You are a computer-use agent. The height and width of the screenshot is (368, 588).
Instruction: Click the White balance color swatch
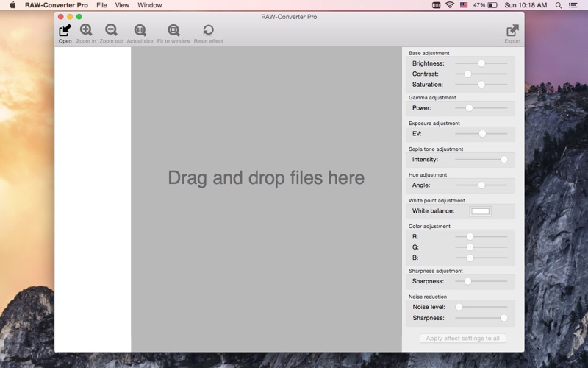[480, 211]
